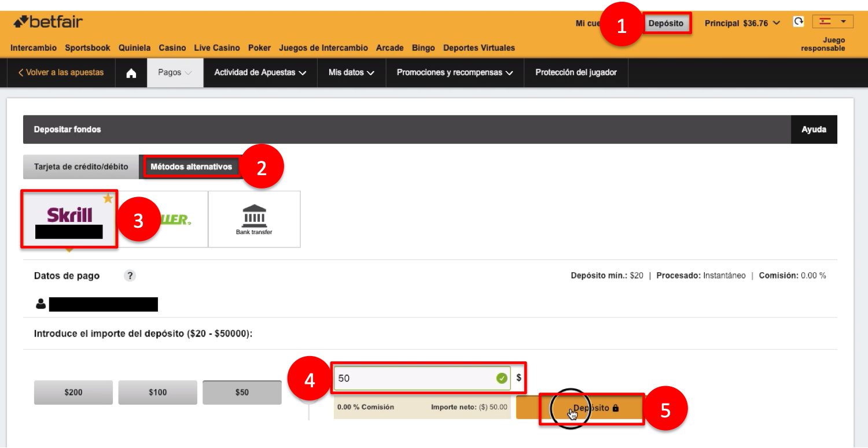
Task: Switch to Tarjeta de crédito/débito tab
Action: (x=81, y=167)
